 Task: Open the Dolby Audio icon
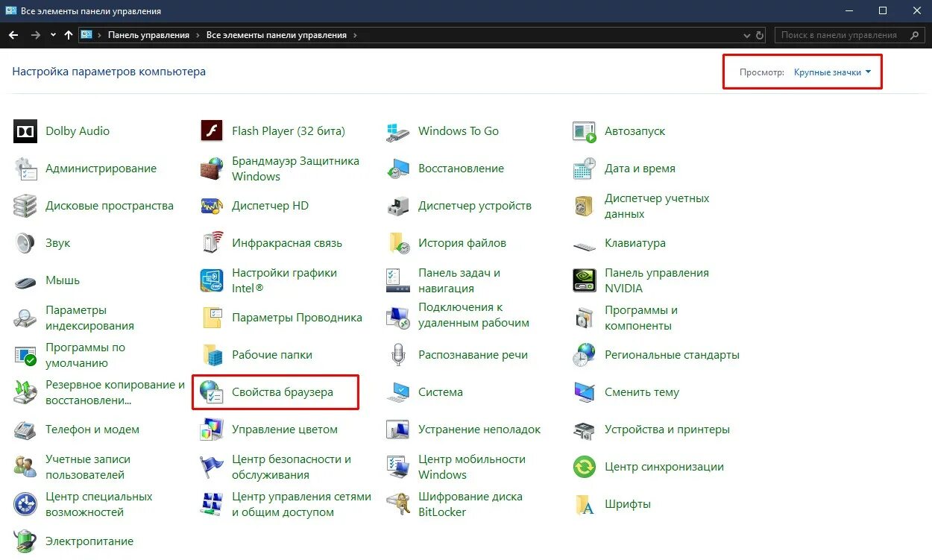(25, 131)
